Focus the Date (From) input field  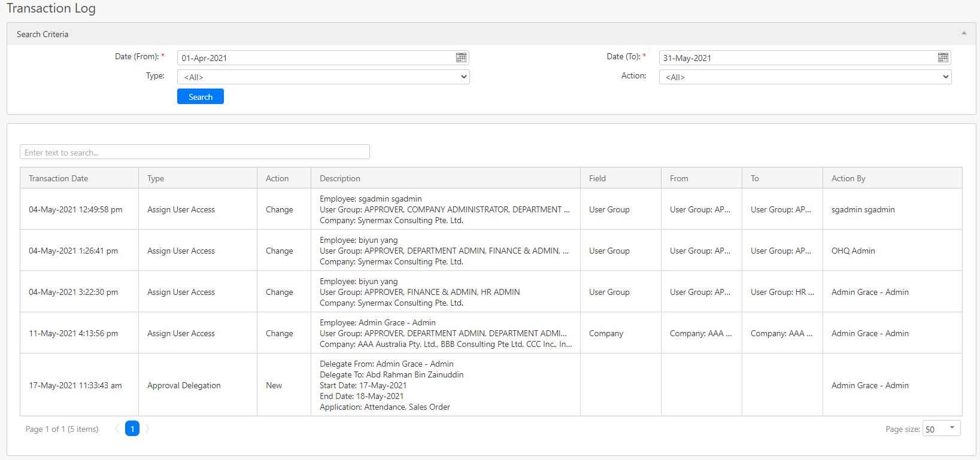click(x=316, y=57)
